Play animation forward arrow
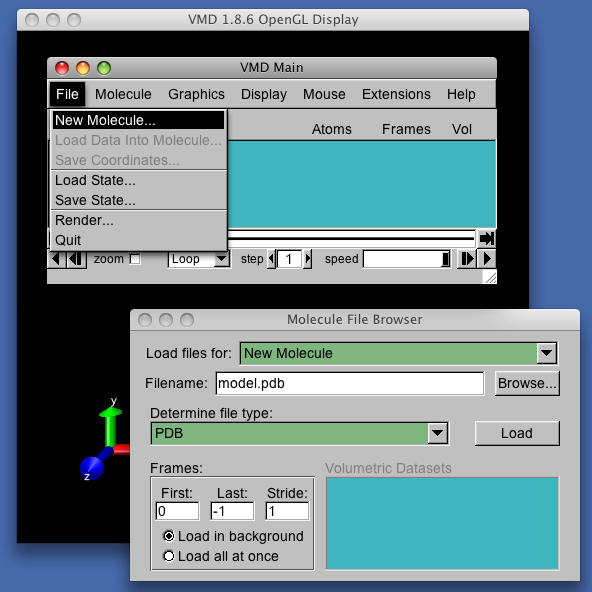 coord(487,259)
